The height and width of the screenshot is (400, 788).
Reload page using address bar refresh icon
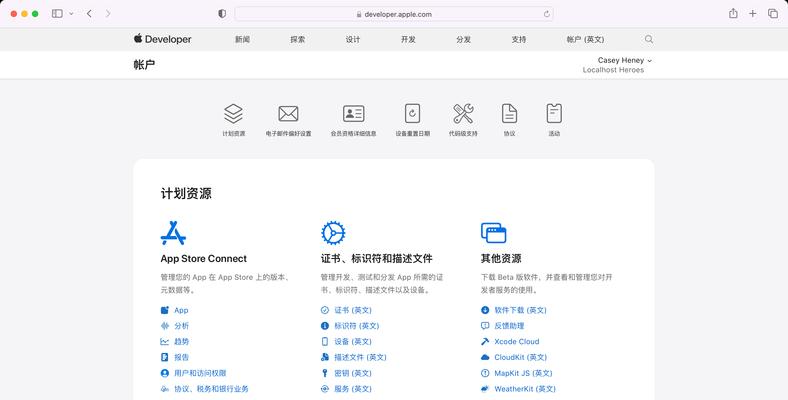point(547,14)
